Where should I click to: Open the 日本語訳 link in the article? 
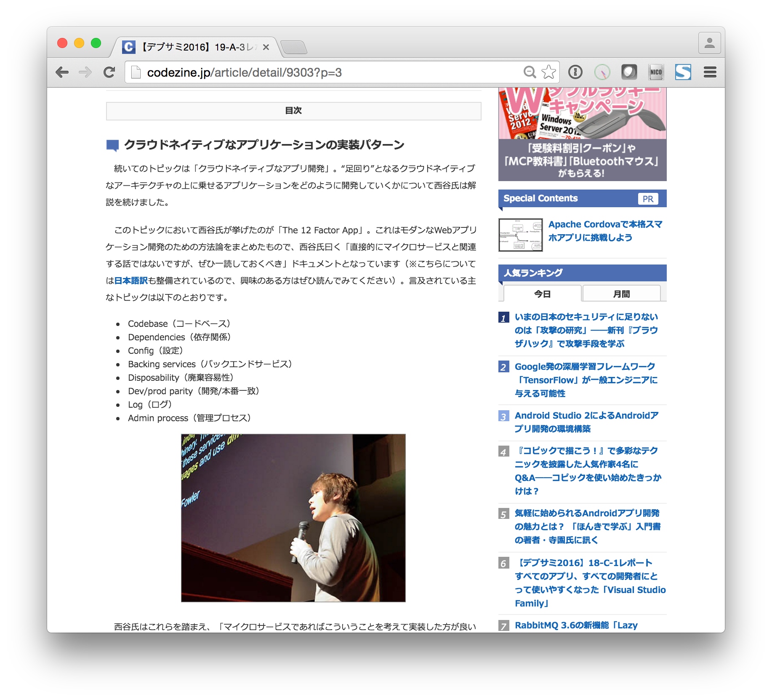tap(131, 281)
